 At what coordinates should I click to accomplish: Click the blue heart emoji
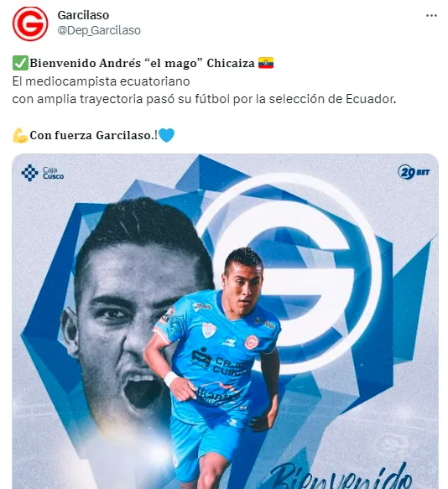tap(167, 135)
